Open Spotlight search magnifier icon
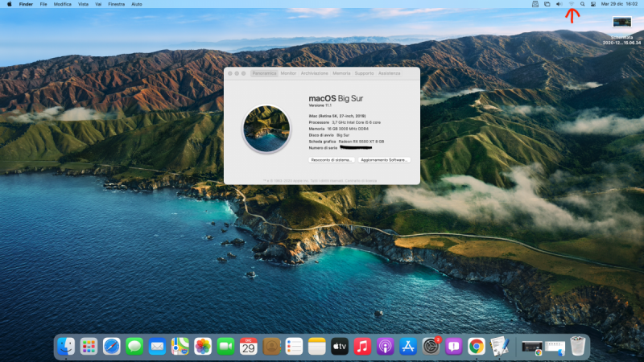 (x=582, y=4)
